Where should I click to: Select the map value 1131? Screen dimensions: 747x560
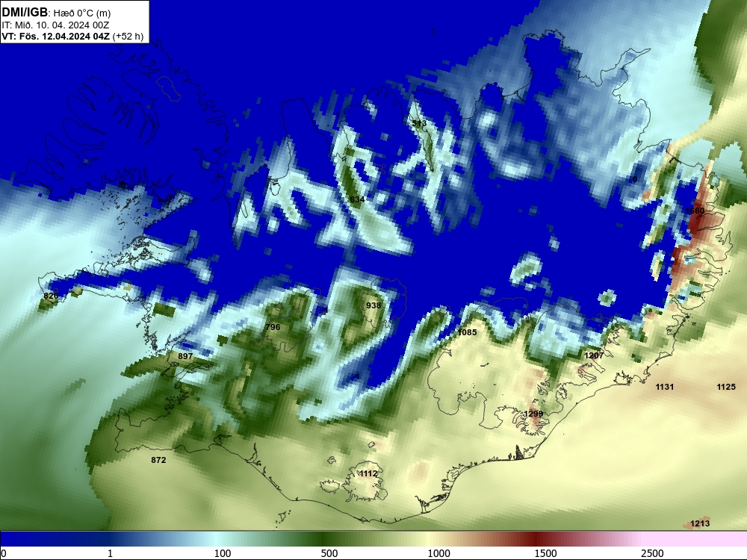665,387
